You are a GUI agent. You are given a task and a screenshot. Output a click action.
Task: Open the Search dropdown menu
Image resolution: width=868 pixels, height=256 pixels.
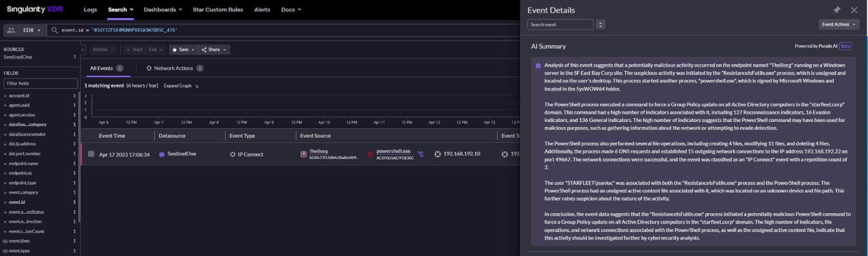click(x=120, y=10)
